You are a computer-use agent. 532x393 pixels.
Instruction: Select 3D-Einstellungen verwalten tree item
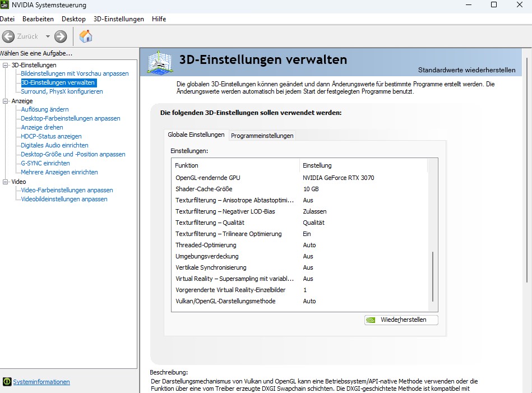(58, 82)
